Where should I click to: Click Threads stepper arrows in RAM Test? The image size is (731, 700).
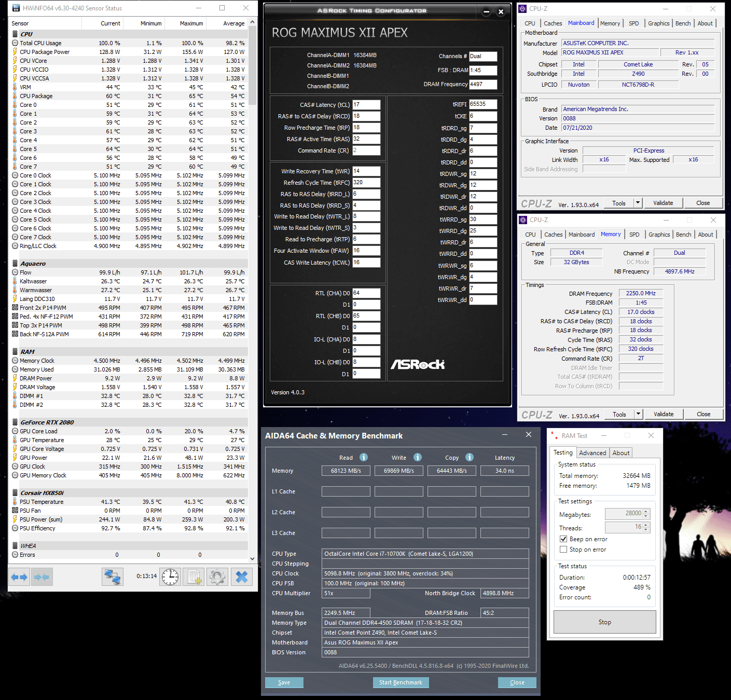click(646, 527)
